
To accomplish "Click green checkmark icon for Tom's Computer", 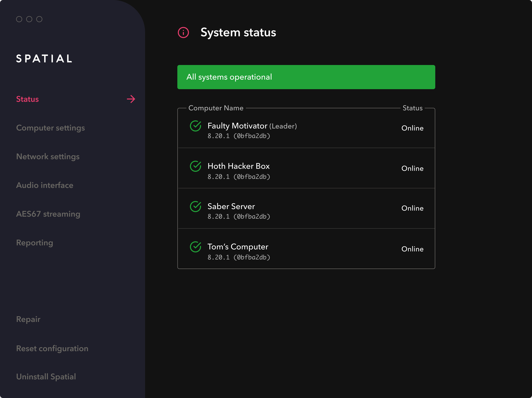I will coord(195,247).
